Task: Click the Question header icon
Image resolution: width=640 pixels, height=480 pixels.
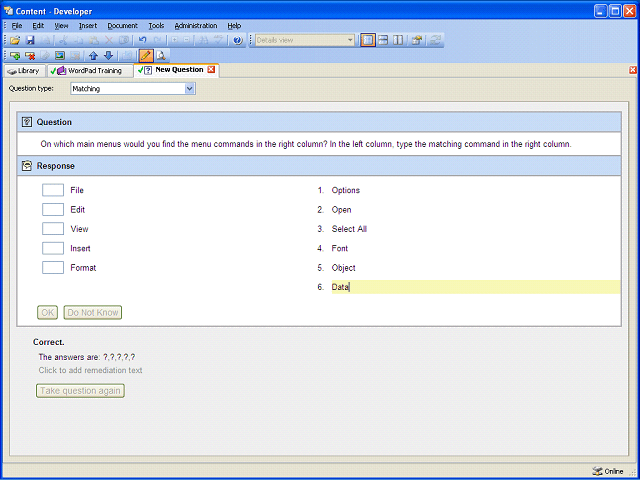Action: (x=27, y=122)
